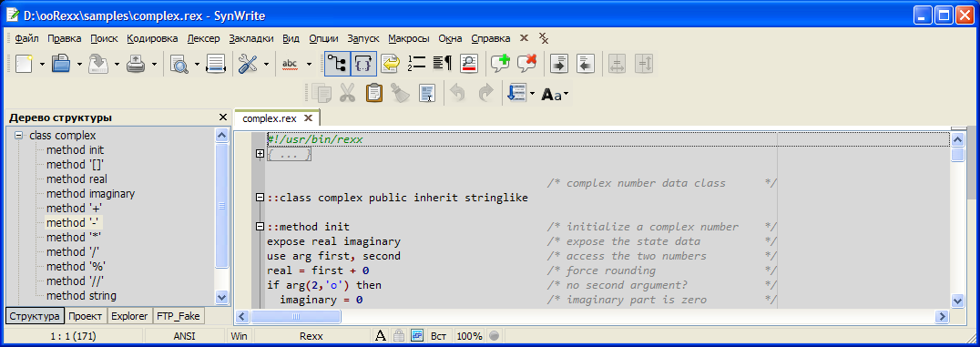
Task: Open the Справка menu
Action: click(x=491, y=39)
